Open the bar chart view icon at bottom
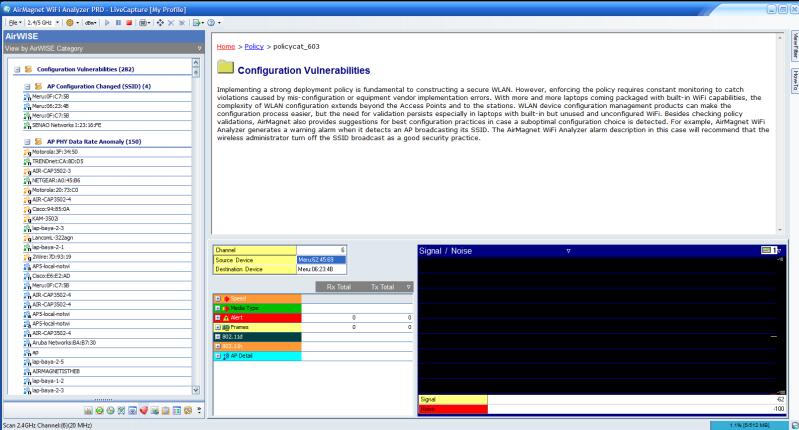This screenshot has height=430, width=799. (88, 411)
